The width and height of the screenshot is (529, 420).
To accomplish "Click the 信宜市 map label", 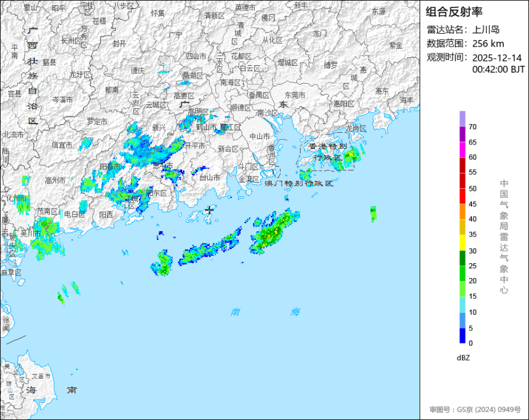I will pyautogui.click(x=62, y=145).
